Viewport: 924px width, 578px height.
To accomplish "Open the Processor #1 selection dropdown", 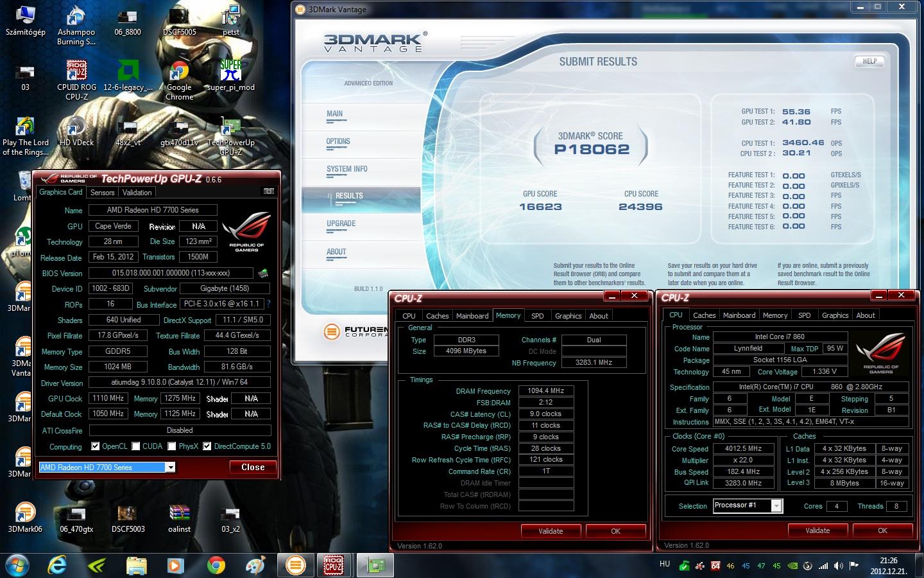I will click(776, 506).
